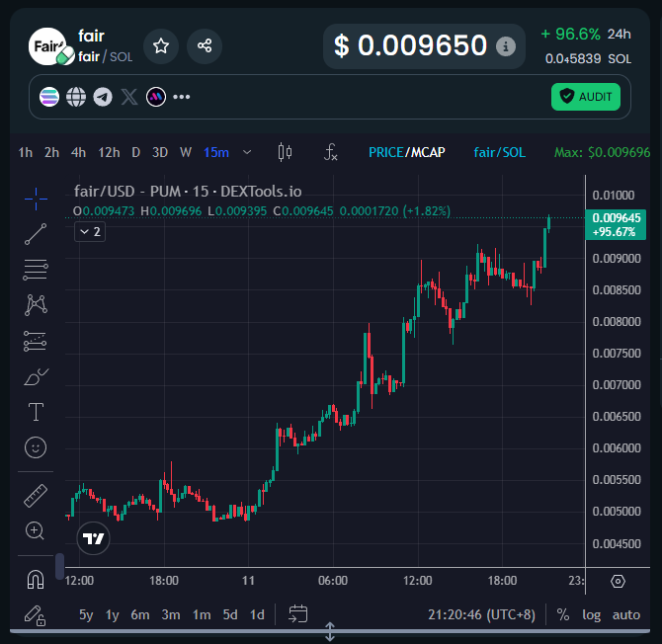
Task: Set date range to 5y
Action: [x=86, y=614]
